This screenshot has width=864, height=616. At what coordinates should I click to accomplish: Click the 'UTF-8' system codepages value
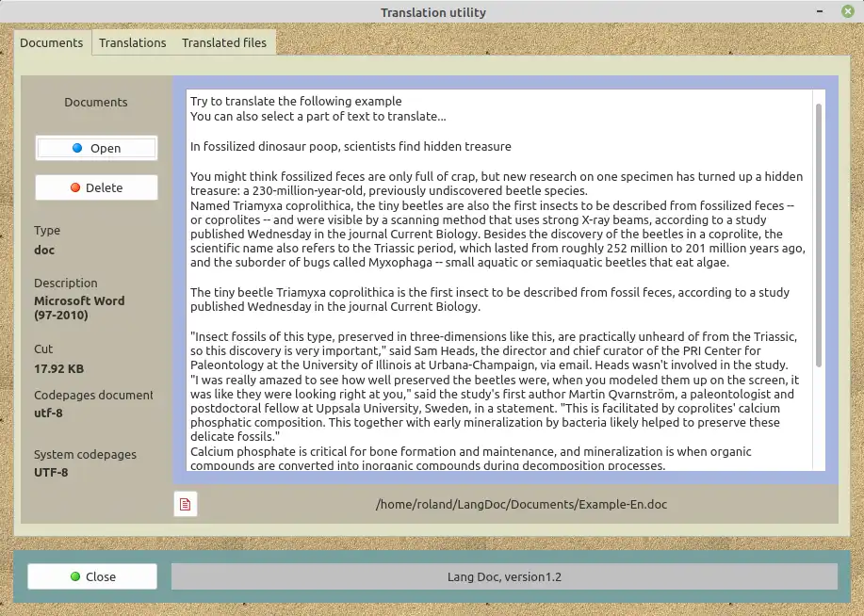click(51, 472)
